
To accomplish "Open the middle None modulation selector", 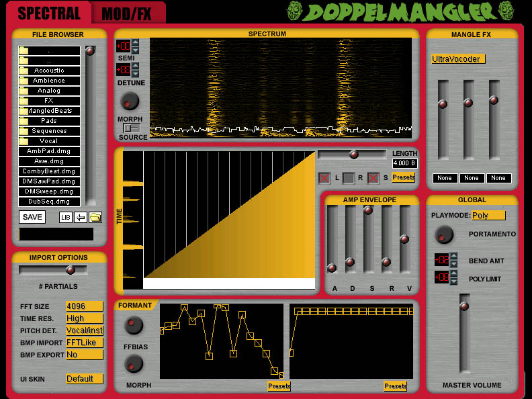I will point(472,178).
